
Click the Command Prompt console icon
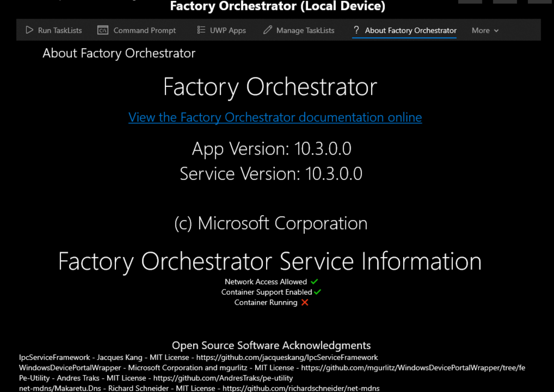103,30
